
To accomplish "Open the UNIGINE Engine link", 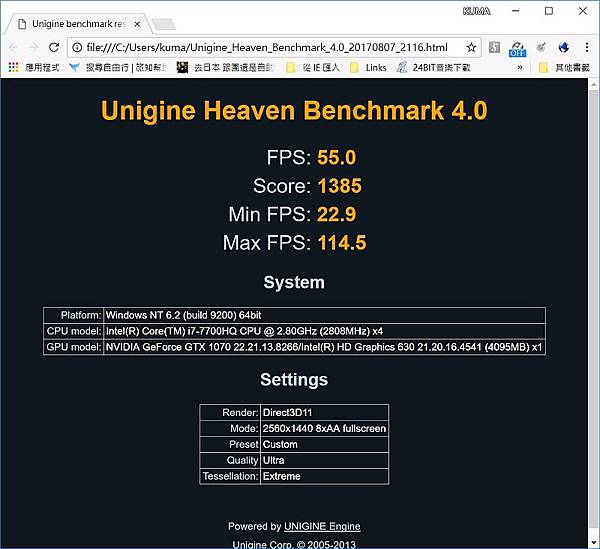I will 322,526.
